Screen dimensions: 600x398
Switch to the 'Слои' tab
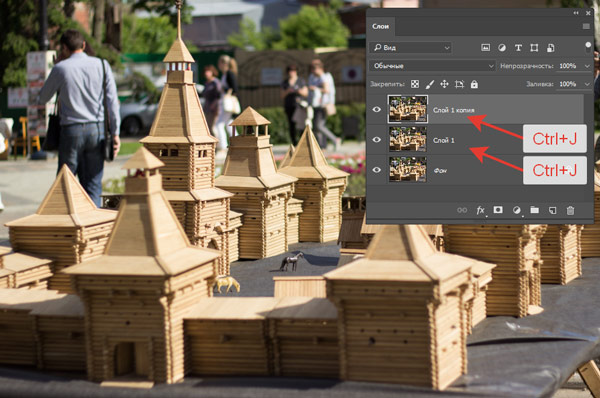(380, 26)
